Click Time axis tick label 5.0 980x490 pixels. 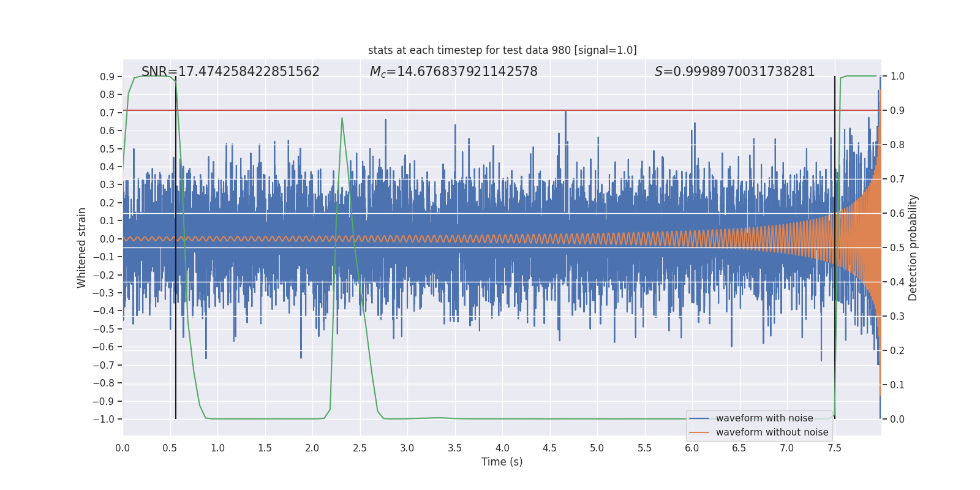pos(597,448)
